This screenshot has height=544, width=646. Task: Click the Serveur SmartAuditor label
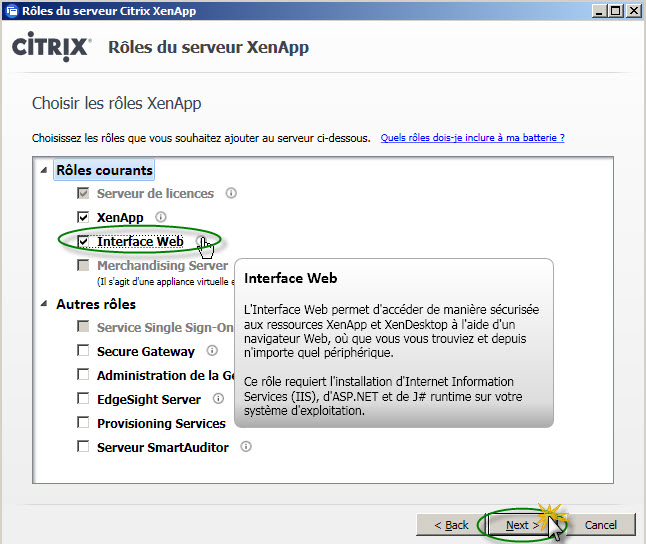coord(162,447)
